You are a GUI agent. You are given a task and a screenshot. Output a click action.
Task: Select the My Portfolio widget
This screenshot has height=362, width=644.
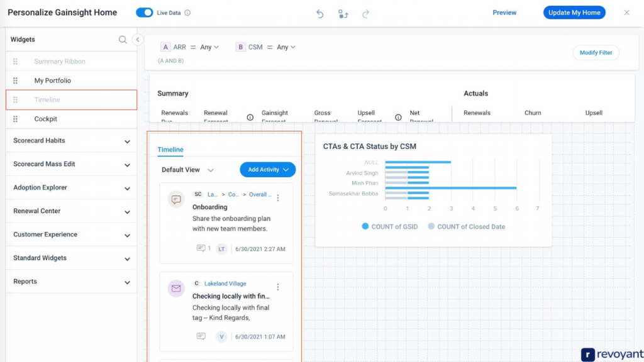(x=72, y=80)
